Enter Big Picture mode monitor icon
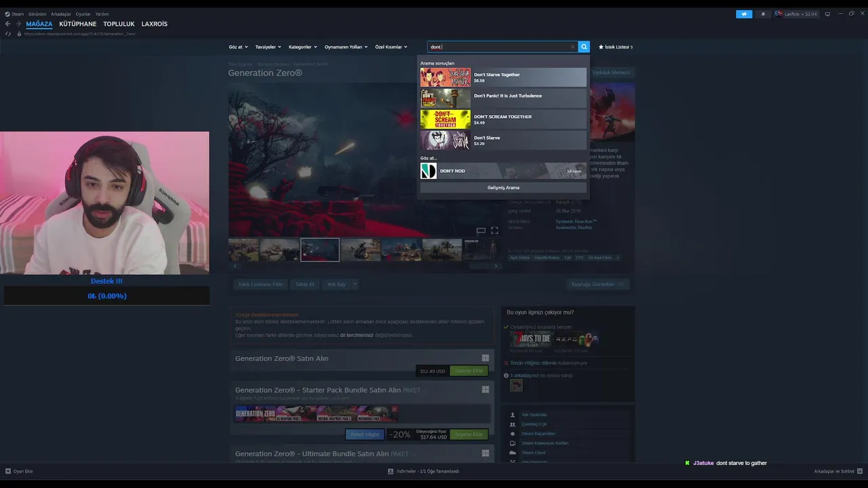The width and height of the screenshot is (868, 488). [827, 14]
